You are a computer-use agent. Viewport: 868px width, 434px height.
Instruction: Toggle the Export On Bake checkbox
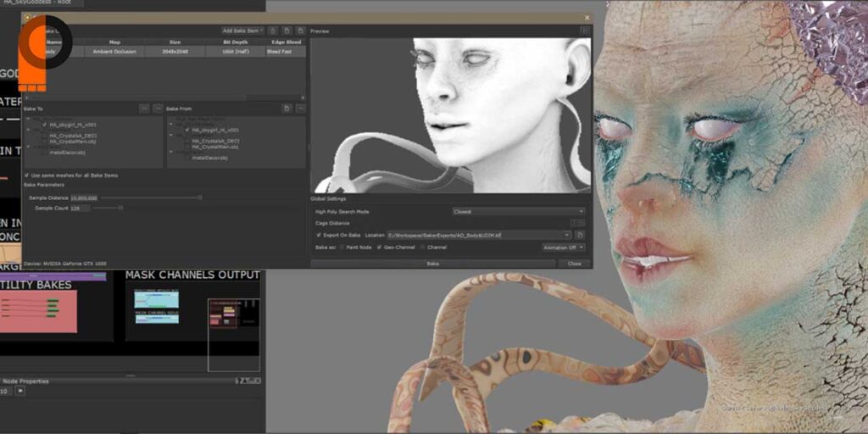319,236
